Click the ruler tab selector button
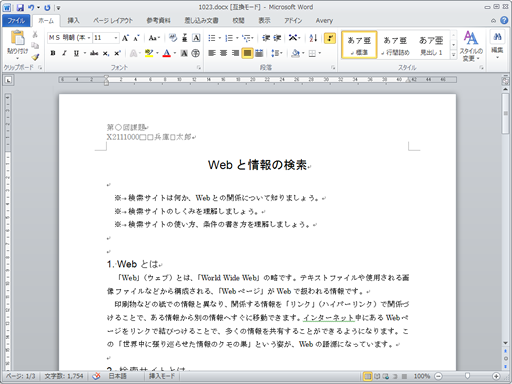 click(8, 80)
